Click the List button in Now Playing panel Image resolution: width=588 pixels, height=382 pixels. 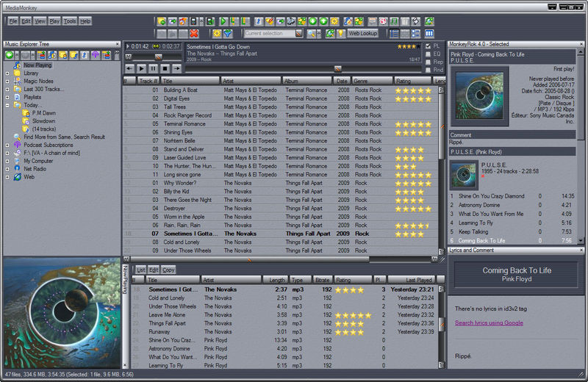[x=140, y=270]
